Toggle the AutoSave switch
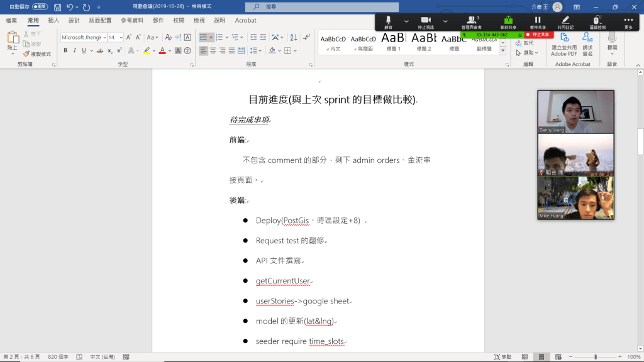This screenshot has height=362, width=644. point(40,8)
